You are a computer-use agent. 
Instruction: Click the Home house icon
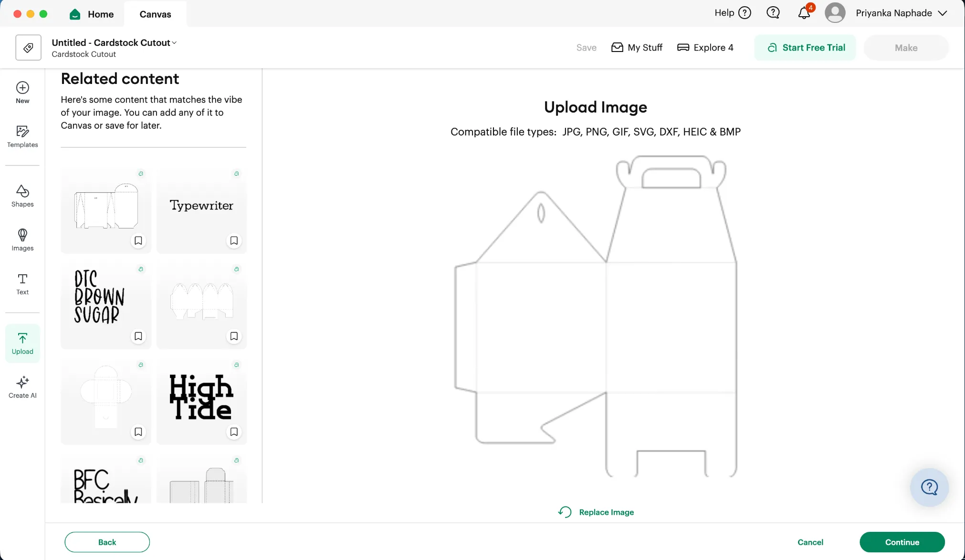[75, 14]
